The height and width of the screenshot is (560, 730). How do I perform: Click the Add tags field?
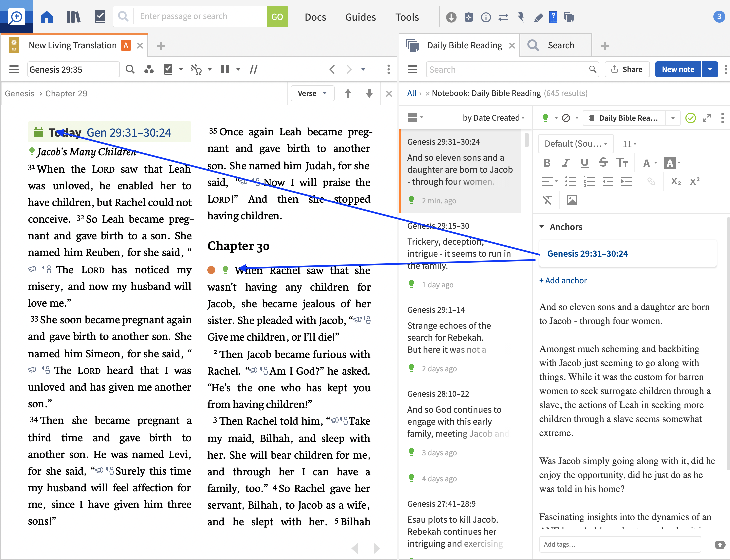(620, 544)
